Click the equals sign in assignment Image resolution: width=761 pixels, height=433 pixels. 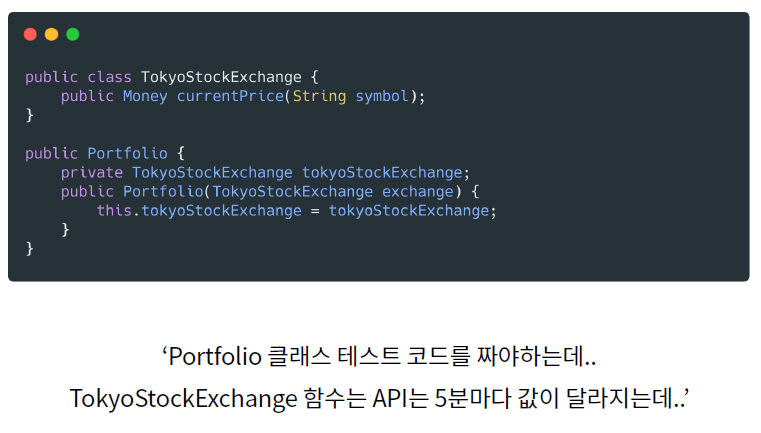click(x=315, y=211)
